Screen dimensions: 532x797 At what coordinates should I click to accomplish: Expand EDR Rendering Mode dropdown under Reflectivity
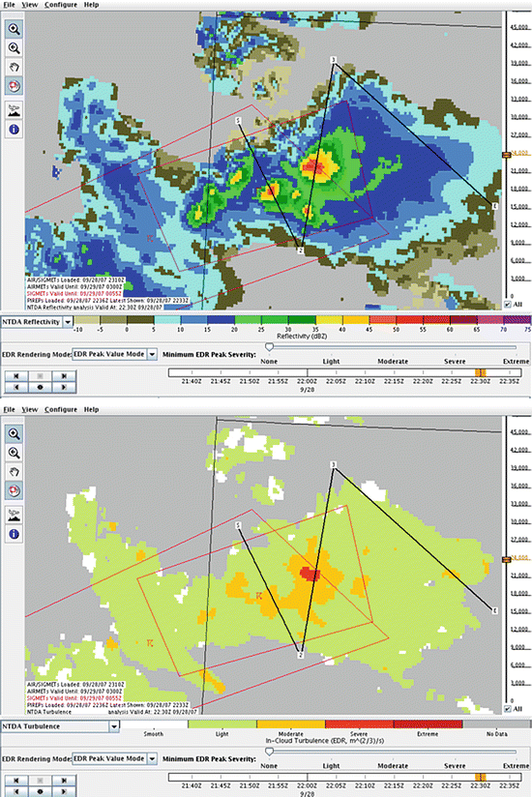115,354
